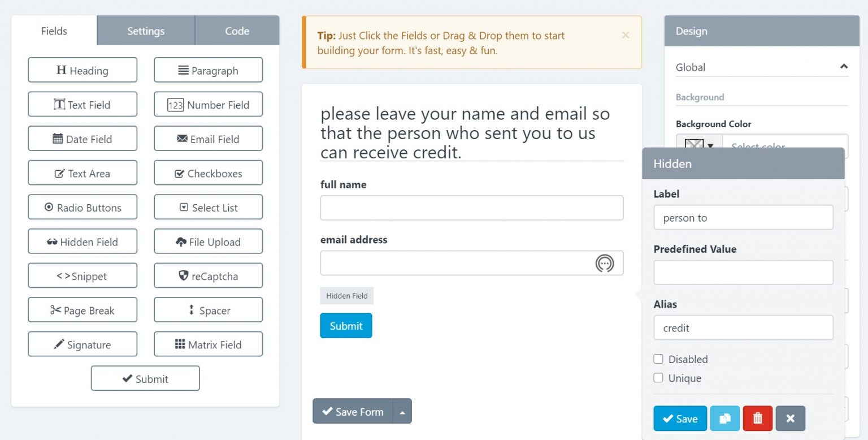868x440 pixels.
Task: Delete the hidden field with the trash icon
Action: pyautogui.click(x=757, y=419)
